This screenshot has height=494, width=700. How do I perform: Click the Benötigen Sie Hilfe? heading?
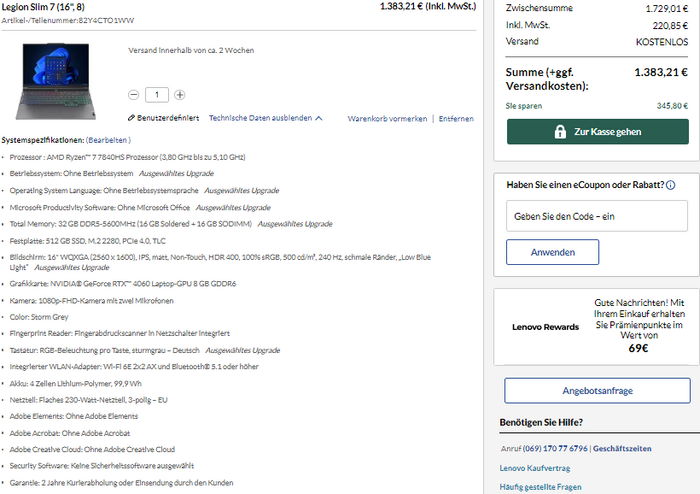point(541,422)
